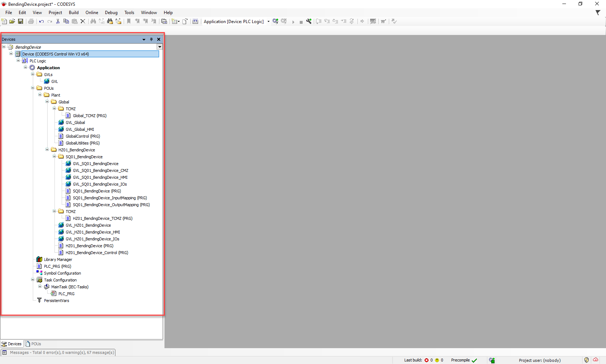The image size is (606, 364).
Task: Open the Tools menu
Action: click(129, 13)
